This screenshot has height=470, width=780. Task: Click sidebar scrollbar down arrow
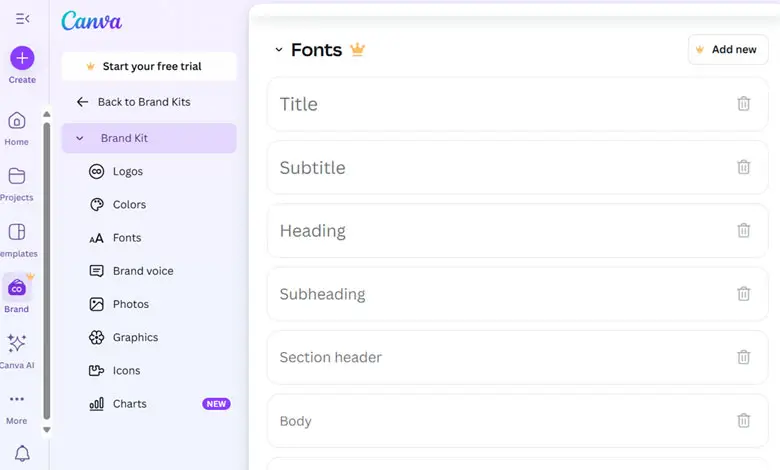click(x=47, y=430)
